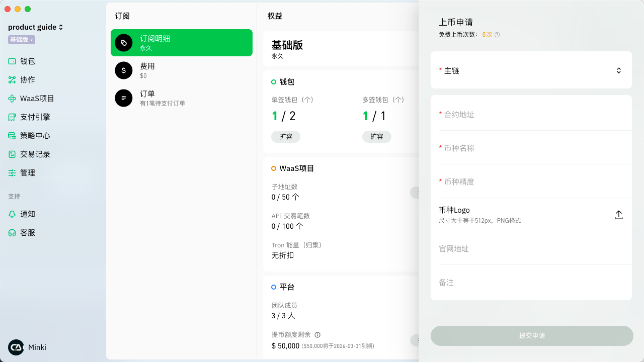The image size is (644, 362).
Task: Click the upload icon for 币种Logo
Action: 619,215
